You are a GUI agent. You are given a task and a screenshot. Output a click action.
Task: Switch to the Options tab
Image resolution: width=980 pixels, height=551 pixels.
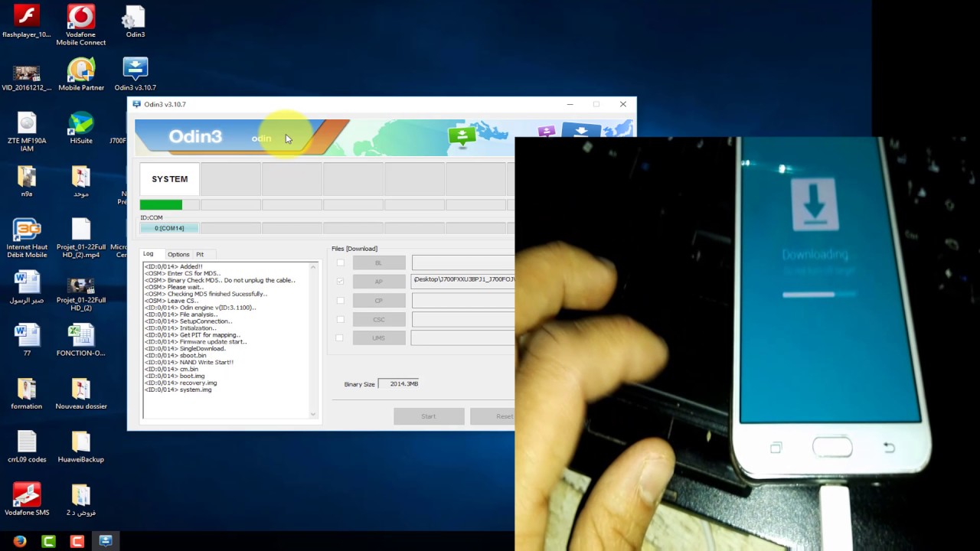[178, 254]
